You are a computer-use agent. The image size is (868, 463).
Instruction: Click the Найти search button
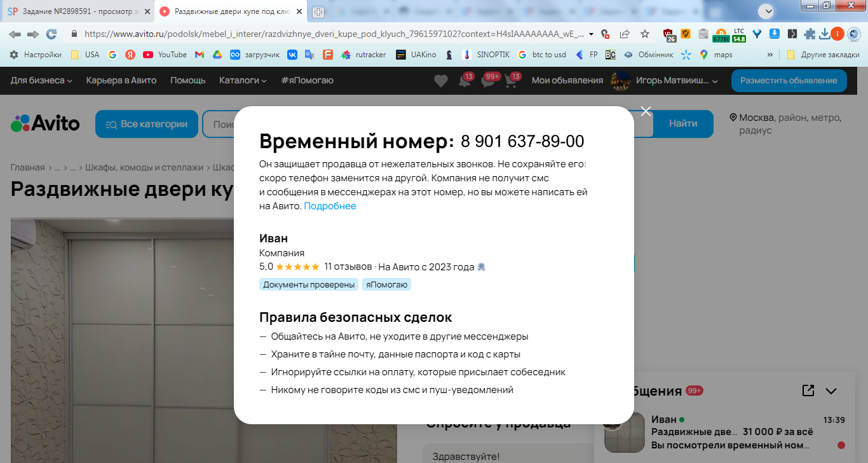pos(683,124)
